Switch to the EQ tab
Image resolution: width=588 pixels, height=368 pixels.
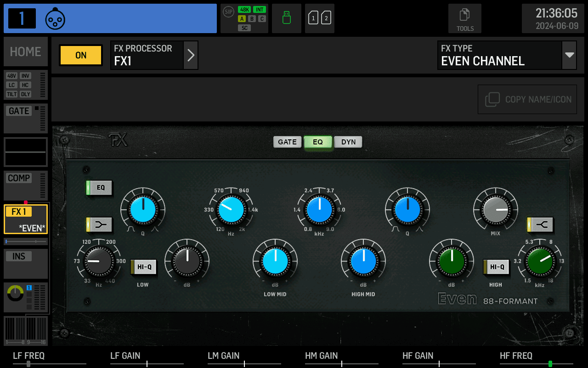click(x=318, y=142)
